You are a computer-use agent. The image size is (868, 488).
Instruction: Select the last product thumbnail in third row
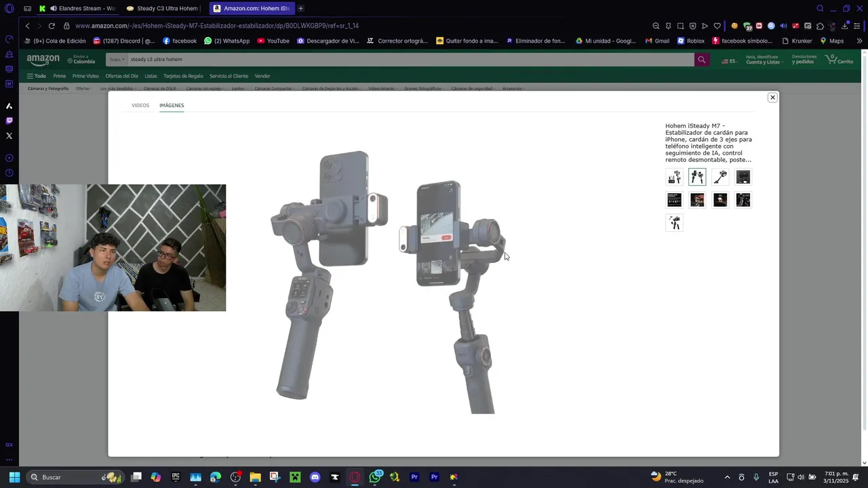point(674,223)
